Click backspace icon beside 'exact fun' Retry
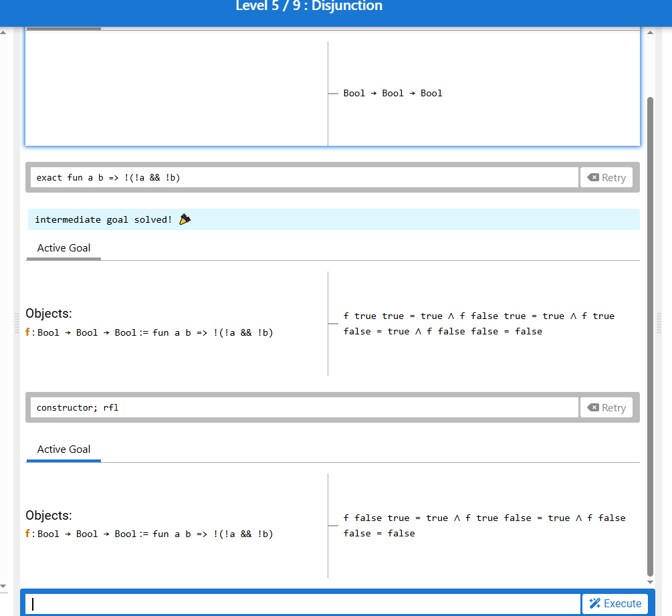 click(592, 178)
